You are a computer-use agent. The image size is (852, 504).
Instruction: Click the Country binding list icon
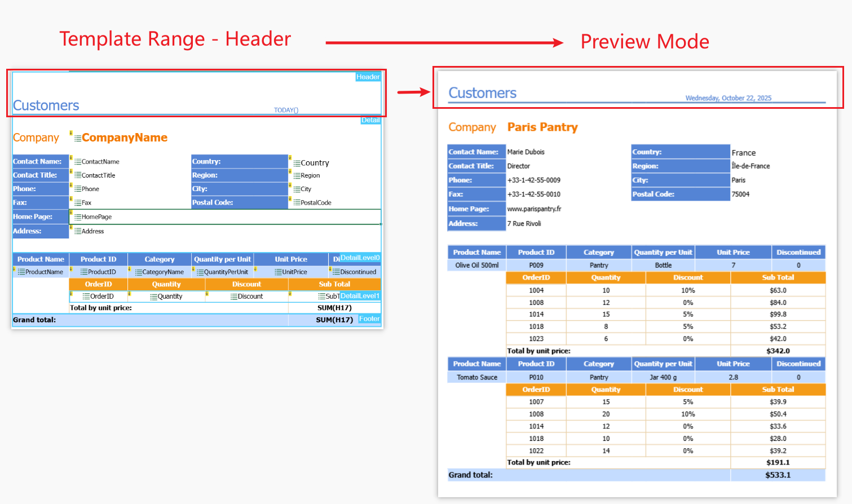point(297,163)
